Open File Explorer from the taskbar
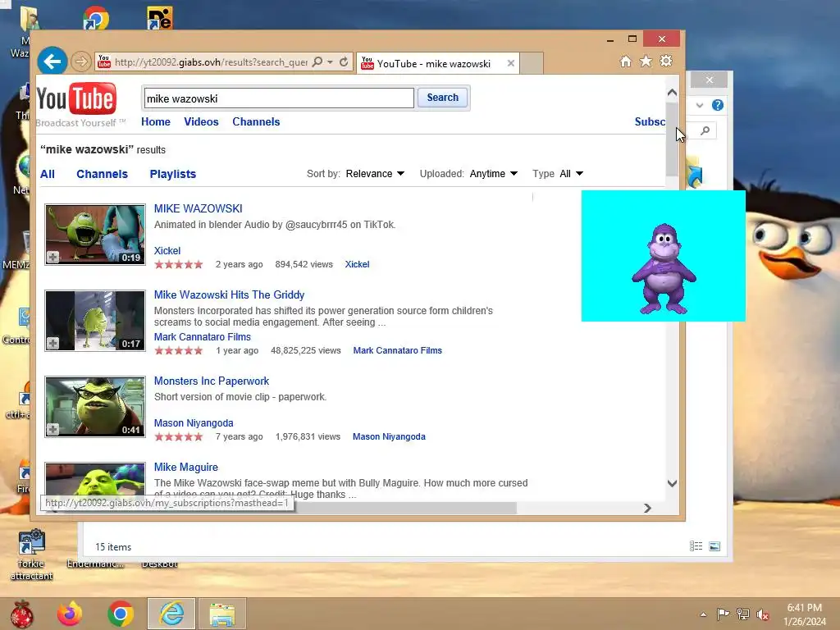Image resolution: width=840 pixels, height=630 pixels. 222,614
